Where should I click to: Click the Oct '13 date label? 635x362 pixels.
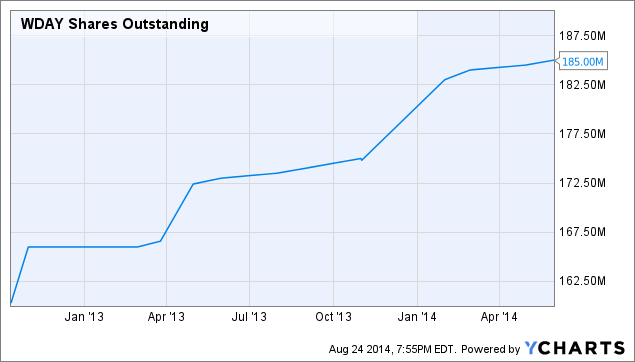click(333, 316)
